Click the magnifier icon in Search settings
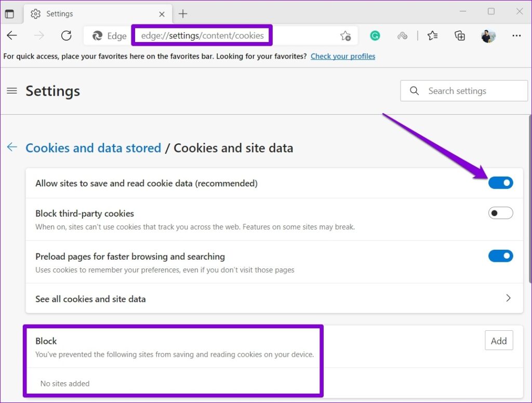 [414, 90]
